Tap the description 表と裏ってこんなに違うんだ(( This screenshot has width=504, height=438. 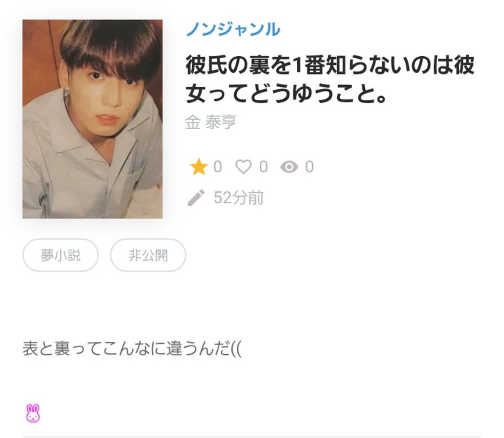pos(132,349)
